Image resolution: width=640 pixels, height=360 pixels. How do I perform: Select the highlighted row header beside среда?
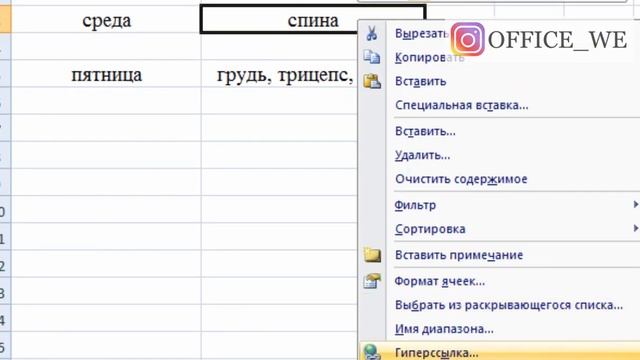[x=5, y=20]
